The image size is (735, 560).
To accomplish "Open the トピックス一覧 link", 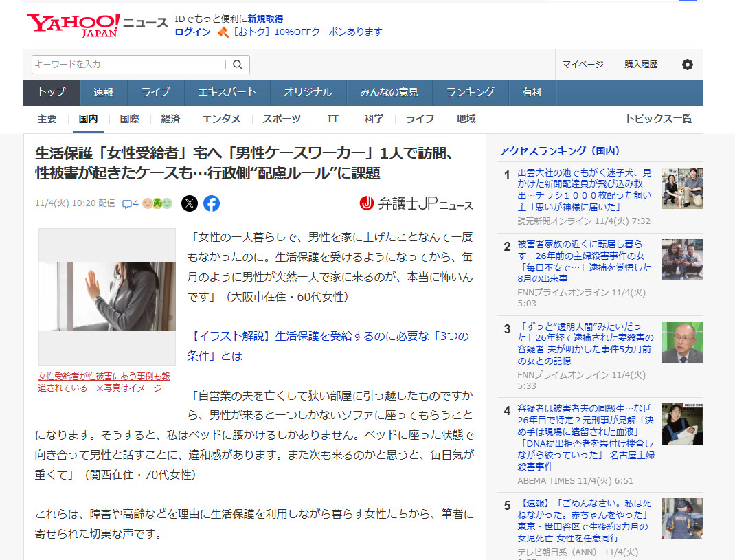I will [658, 119].
